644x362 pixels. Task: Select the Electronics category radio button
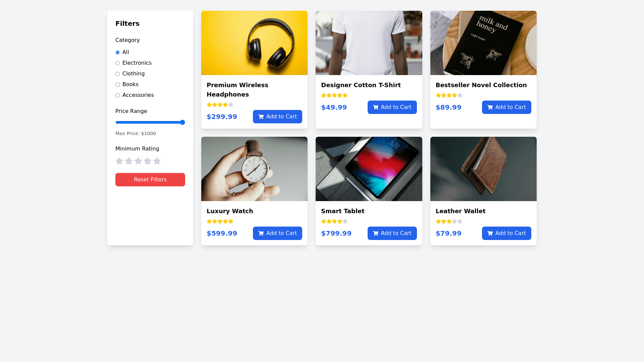pos(117,63)
